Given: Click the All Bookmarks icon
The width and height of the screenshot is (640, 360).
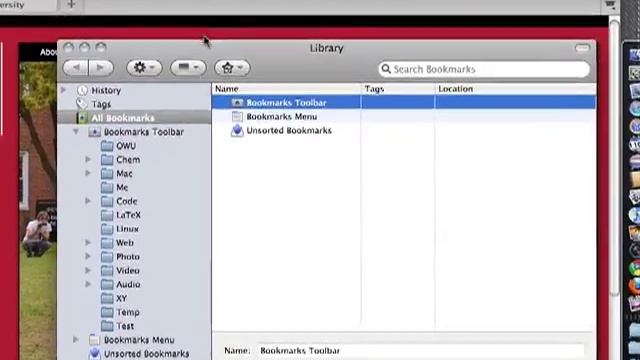Looking at the screenshot, I should [x=82, y=118].
